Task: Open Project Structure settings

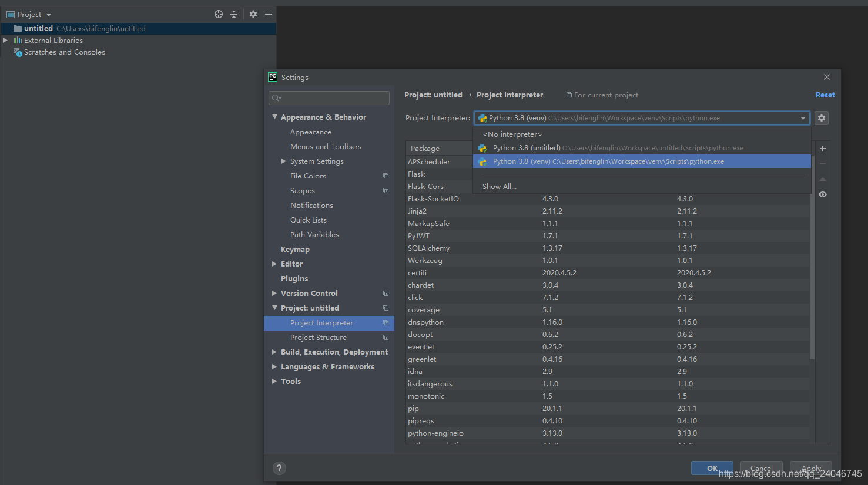Action: [x=319, y=338]
